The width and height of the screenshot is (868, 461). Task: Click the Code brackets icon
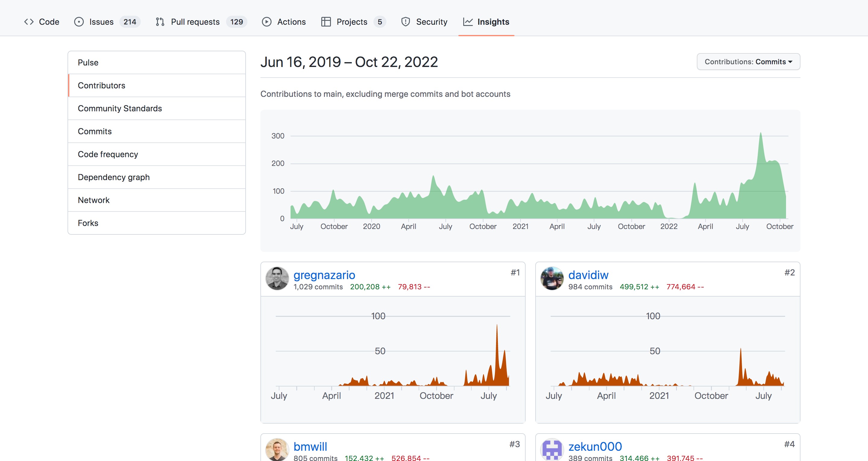click(x=29, y=22)
